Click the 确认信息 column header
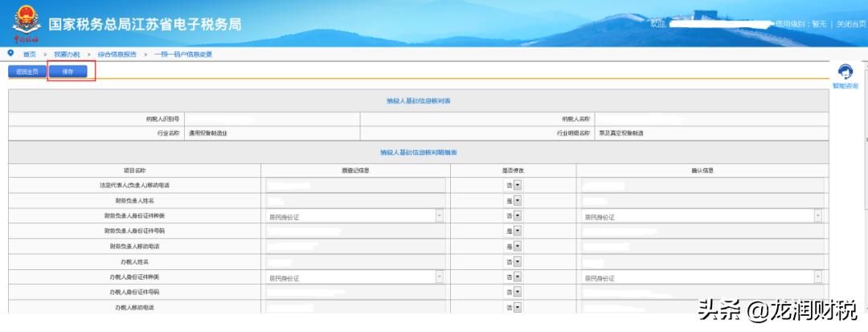Image resolution: width=868 pixels, height=332 pixels. coord(702,171)
